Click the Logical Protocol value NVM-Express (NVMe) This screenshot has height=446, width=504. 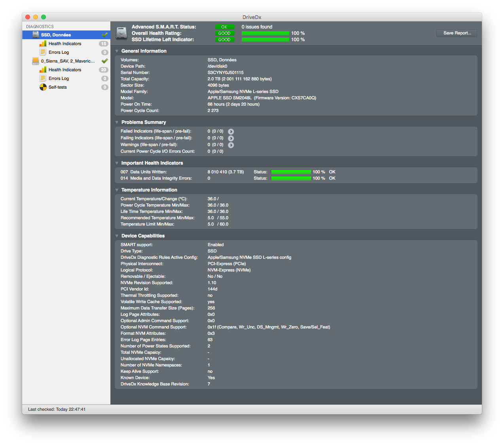[229, 270]
